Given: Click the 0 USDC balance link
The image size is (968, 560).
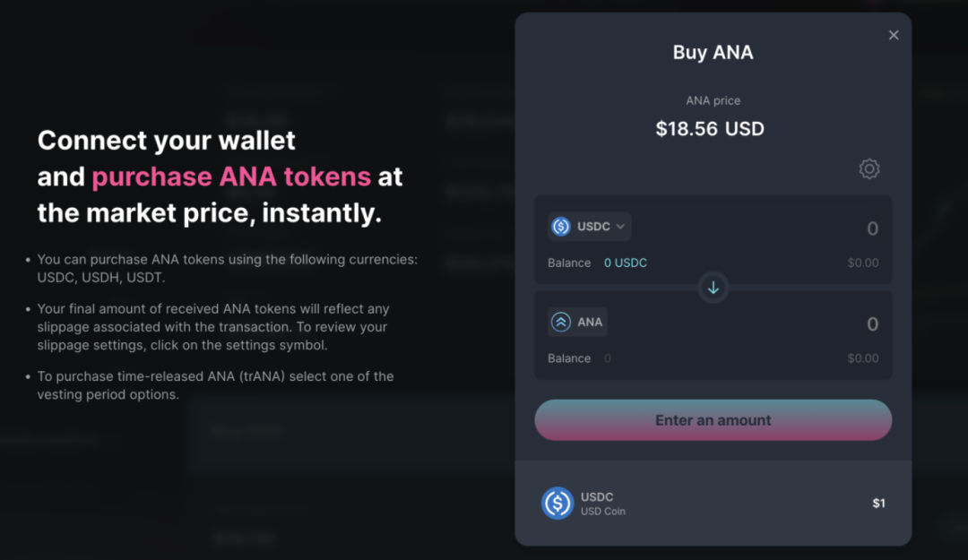Looking at the screenshot, I should tap(626, 263).
